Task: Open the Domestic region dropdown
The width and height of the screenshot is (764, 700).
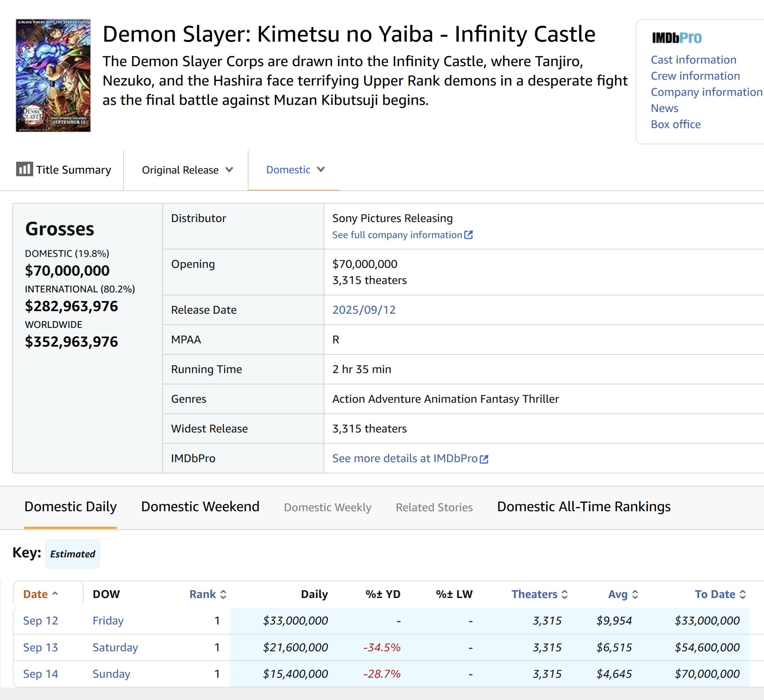Action: point(295,170)
